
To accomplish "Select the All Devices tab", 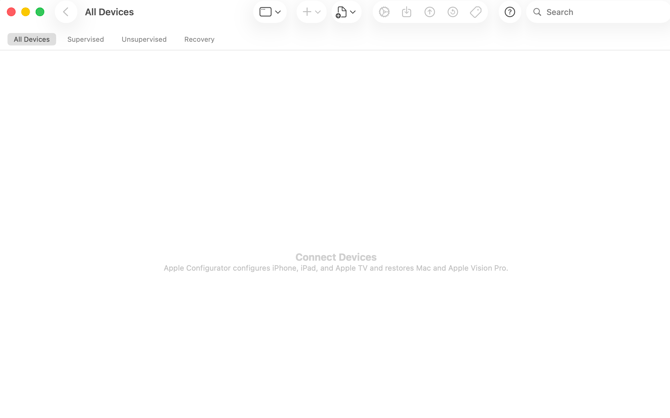I will click(32, 39).
